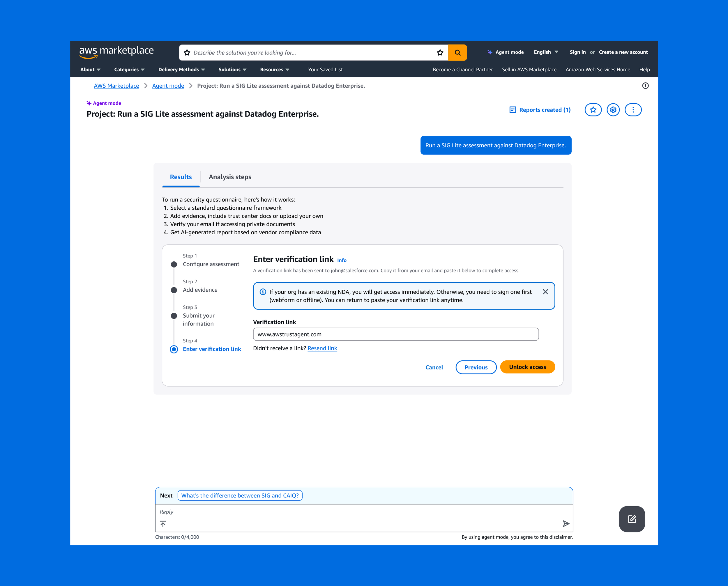Viewport: 728px width, 586px height.
Task: Click the star icon inside search field's right end
Action: 440,53
